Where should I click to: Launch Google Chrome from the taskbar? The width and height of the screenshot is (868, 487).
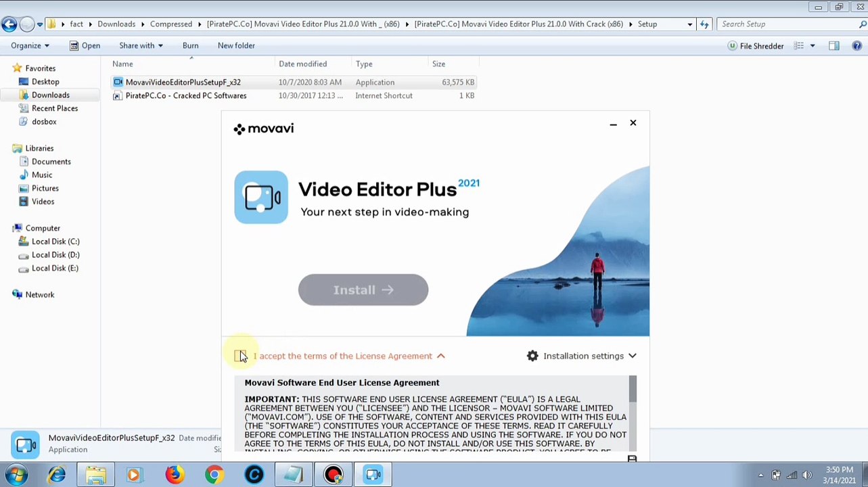[x=214, y=475]
